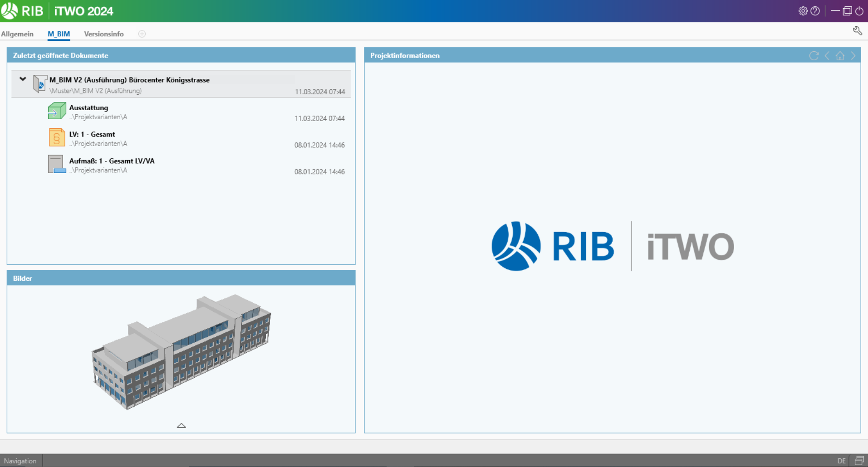Open the Ausstattung document

pos(196,112)
